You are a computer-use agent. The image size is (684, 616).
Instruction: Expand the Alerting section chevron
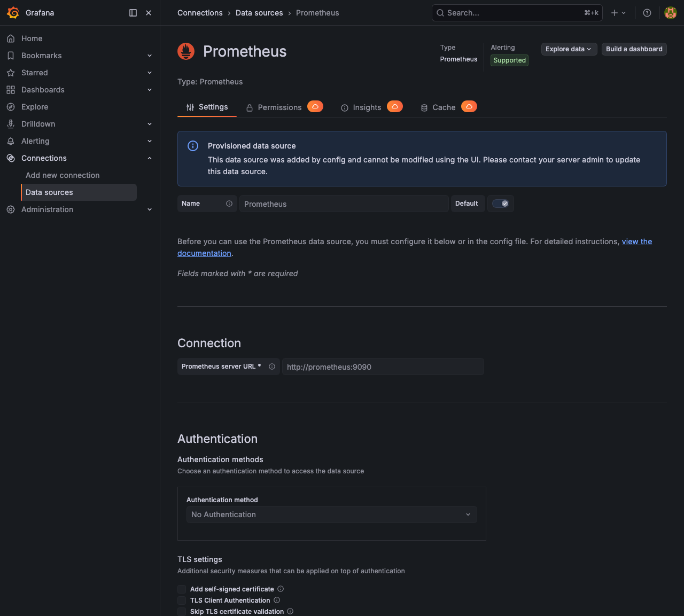point(150,141)
